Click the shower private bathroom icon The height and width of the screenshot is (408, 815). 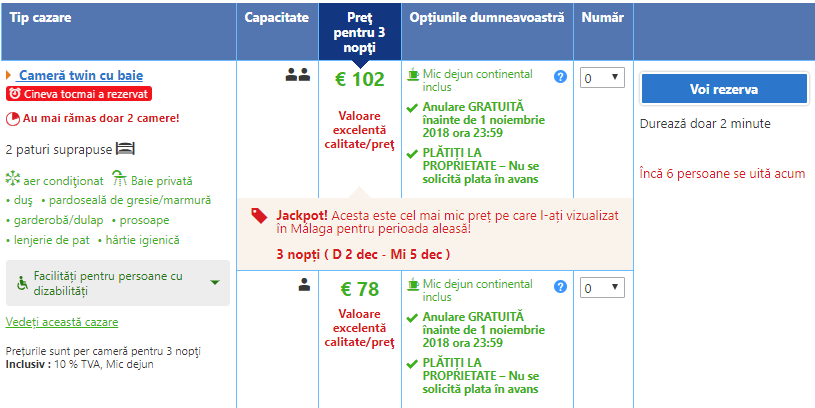pos(120,178)
